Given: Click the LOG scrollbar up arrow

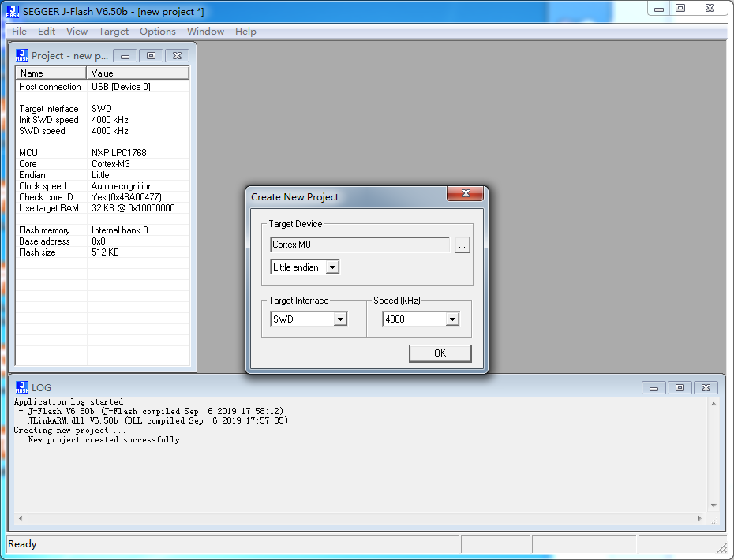Looking at the screenshot, I should point(713,404).
